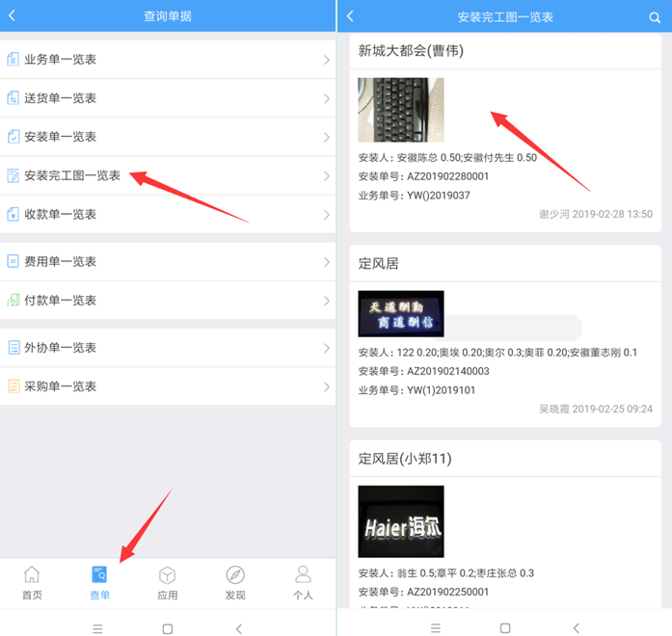Open 送货单一览表 entry

[60, 98]
